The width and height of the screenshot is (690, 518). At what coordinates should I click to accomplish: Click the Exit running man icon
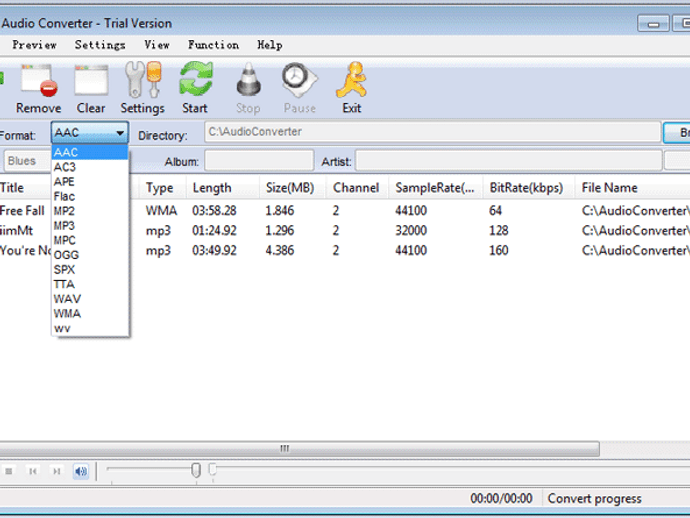352,88
